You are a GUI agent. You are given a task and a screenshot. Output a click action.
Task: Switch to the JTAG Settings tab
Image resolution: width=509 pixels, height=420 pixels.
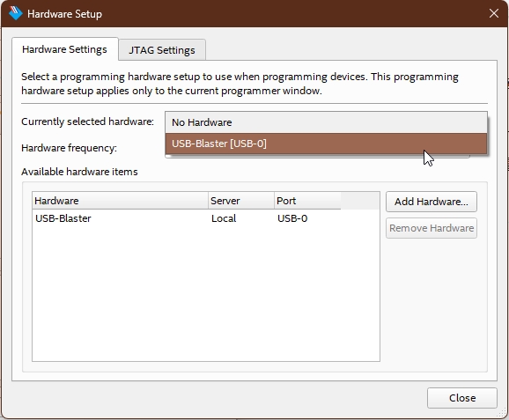[x=162, y=50]
